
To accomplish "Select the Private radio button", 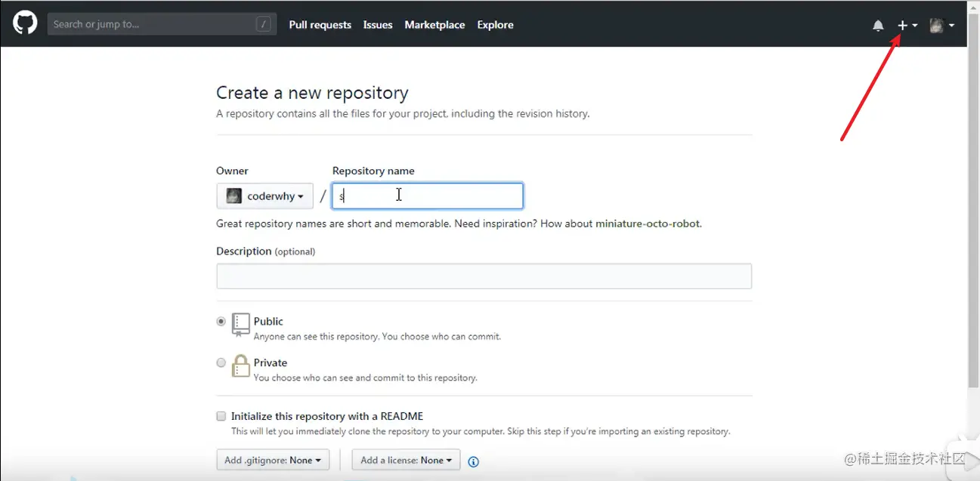I will coord(221,362).
